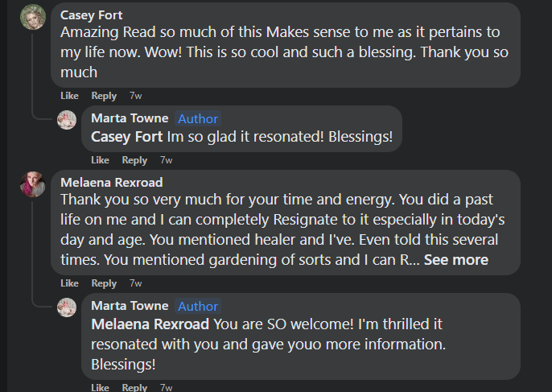Like Melaena Rexroad's comment

(x=70, y=283)
